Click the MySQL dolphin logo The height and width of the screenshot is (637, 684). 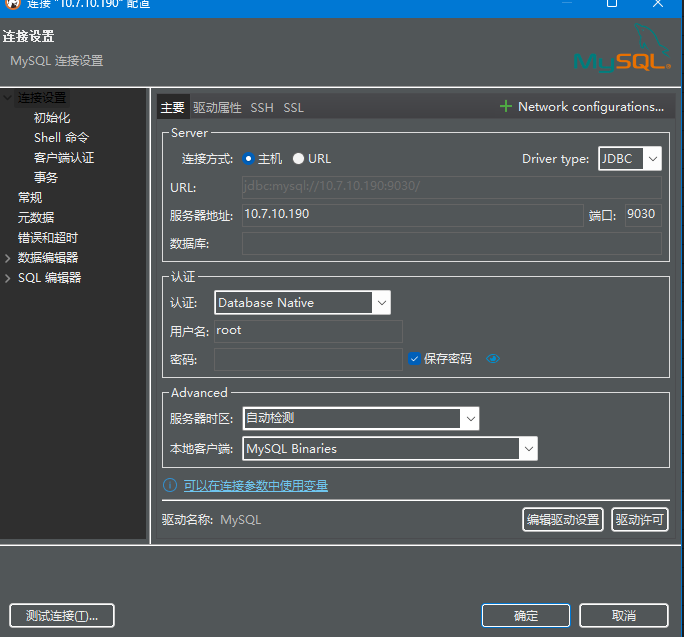pos(622,48)
